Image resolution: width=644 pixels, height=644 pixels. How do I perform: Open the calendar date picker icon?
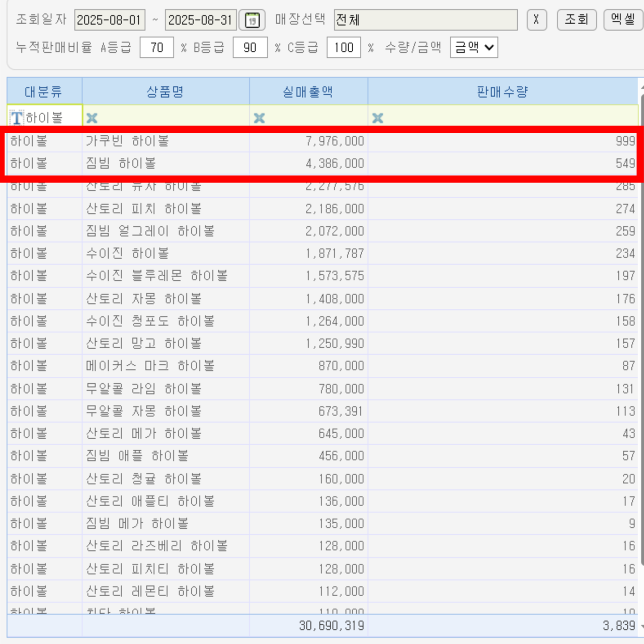pyautogui.click(x=252, y=20)
